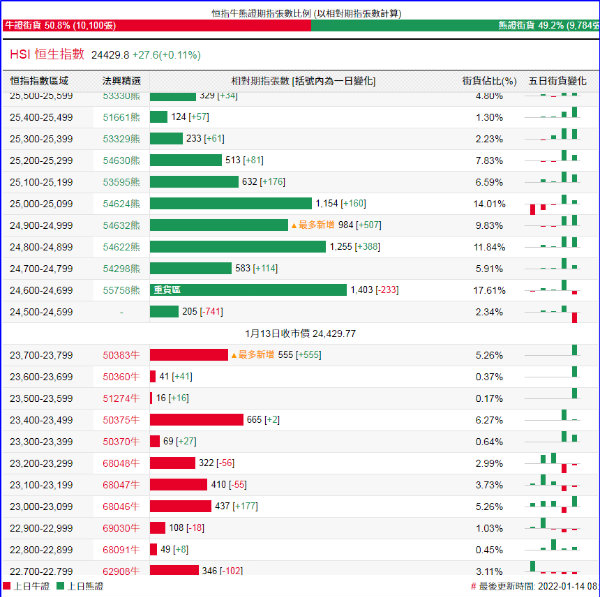Open the 68048牛 warrant link

(121, 463)
